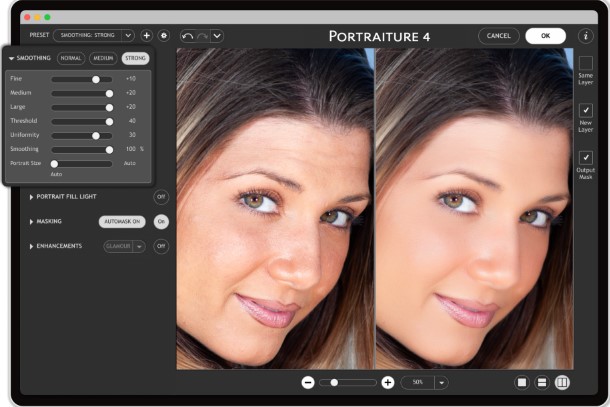Open the 50% zoom level dropdown

click(424, 382)
